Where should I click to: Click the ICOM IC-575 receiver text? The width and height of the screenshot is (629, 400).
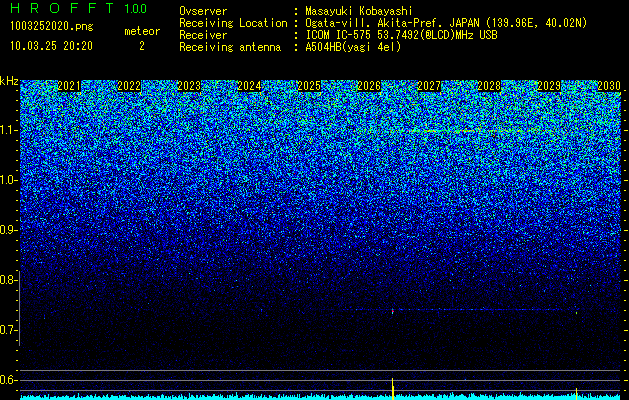pyautogui.click(x=402, y=35)
